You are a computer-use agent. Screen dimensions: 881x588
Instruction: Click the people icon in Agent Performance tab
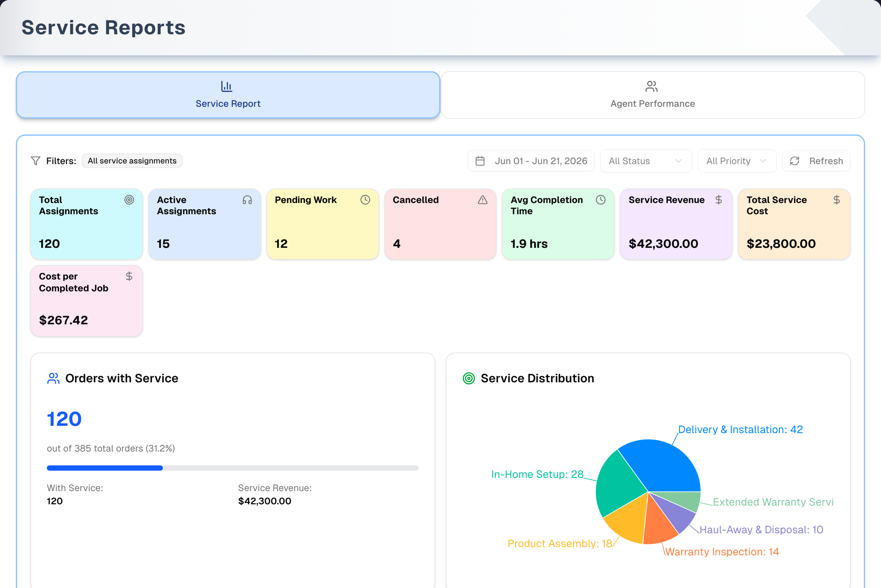click(x=652, y=86)
